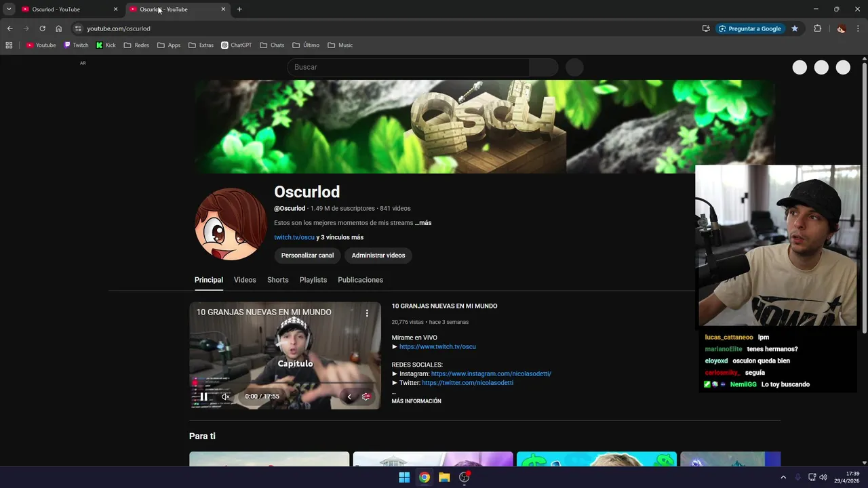
Task: Open the apps grid in bookmarks bar
Action: pyautogui.click(x=9, y=45)
